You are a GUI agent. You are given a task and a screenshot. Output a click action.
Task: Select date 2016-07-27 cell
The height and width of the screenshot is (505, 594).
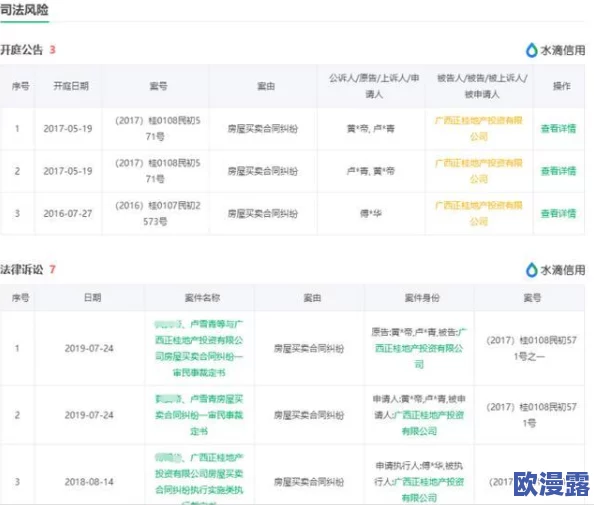coord(68,214)
